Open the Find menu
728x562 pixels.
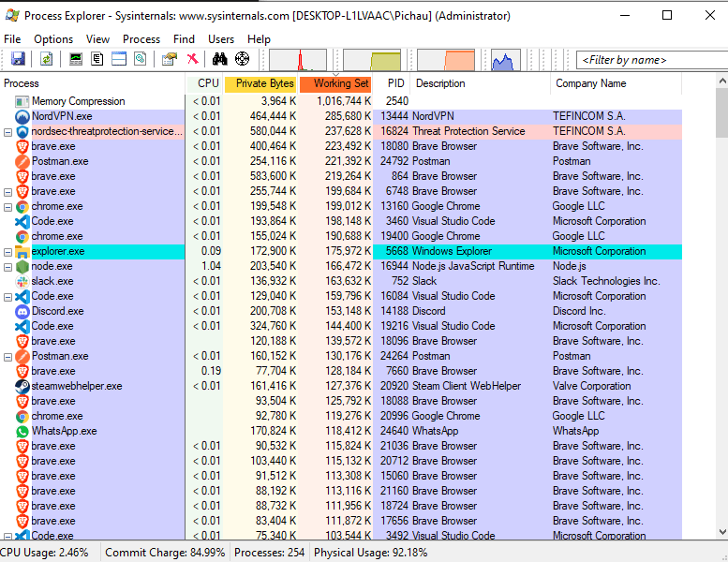[184, 39]
